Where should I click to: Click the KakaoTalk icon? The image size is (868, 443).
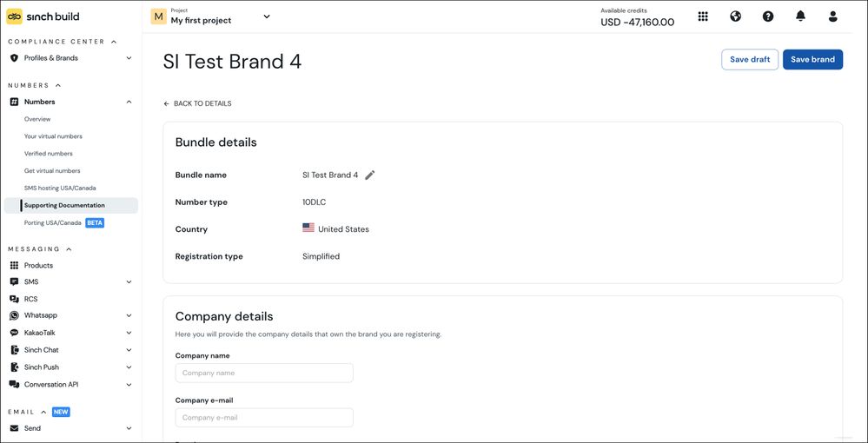(15, 333)
